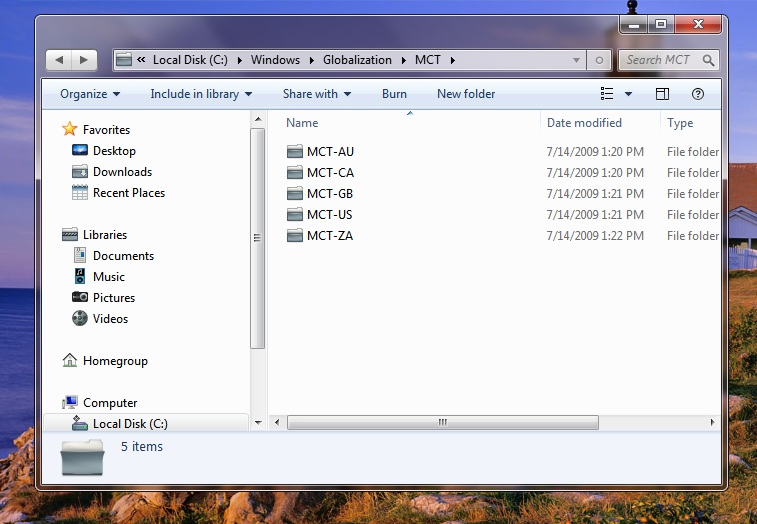Screen dimensions: 757x524
Task: Show the preview pane
Action: 662,94
